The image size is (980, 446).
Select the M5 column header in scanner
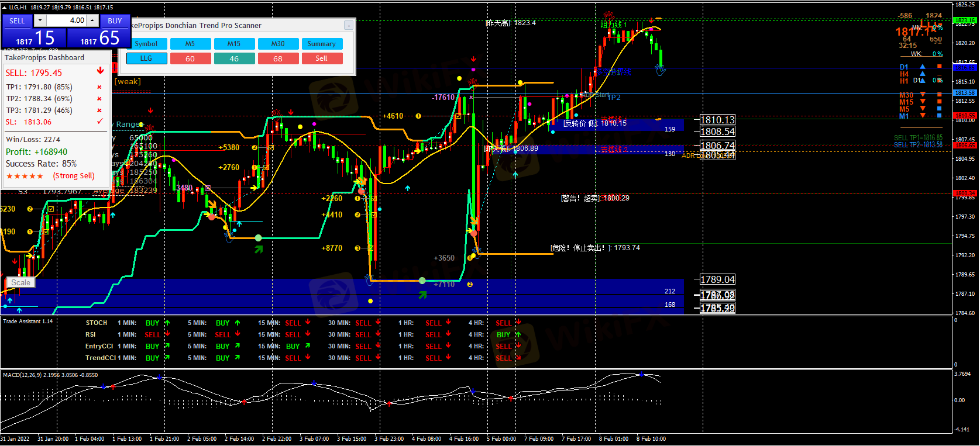190,44
